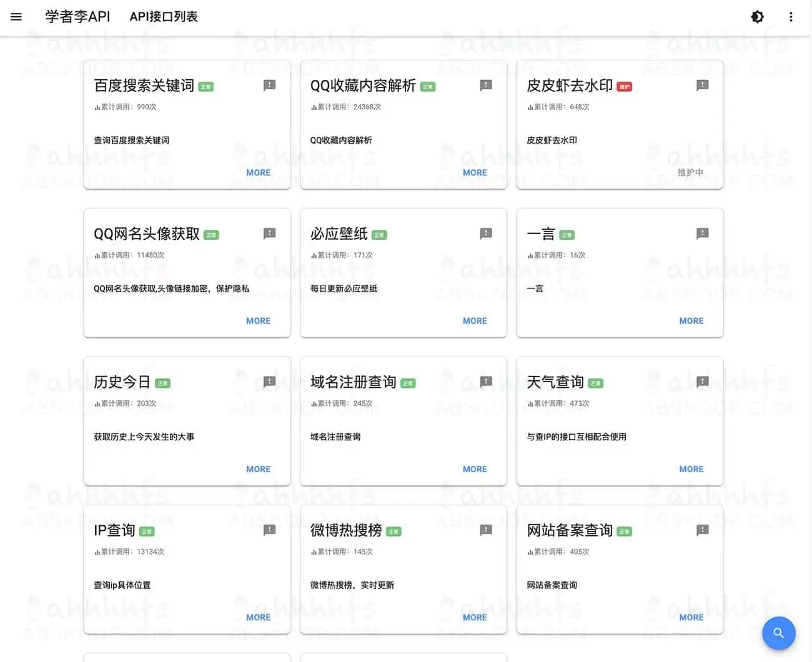
Task: Click the 学者李API site title
Action: click(77, 17)
